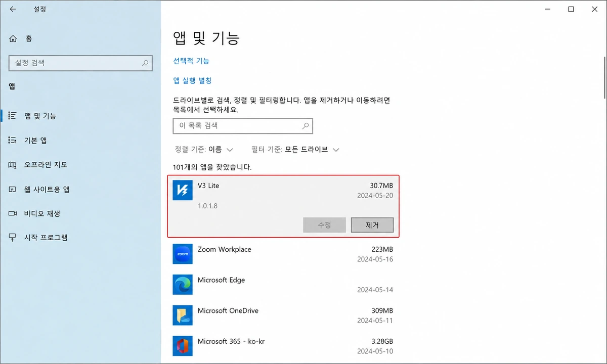Open the 앱 실행 별칭 link

tap(192, 80)
